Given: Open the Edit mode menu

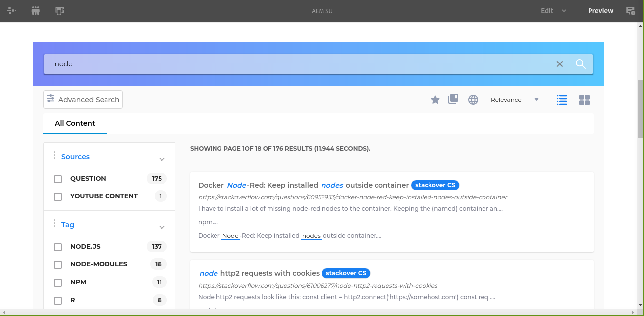Looking at the screenshot, I should [x=553, y=11].
